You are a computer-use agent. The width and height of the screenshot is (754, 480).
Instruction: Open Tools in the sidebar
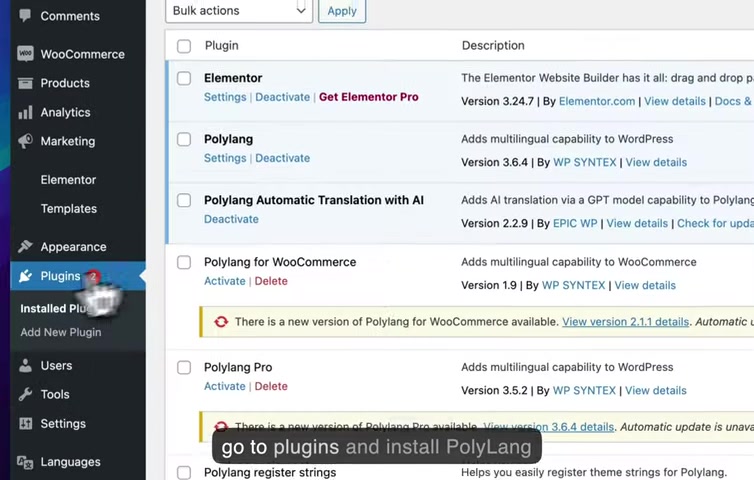(x=55, y=394)
